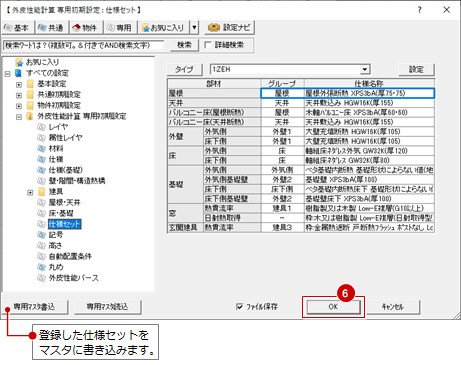This screenshot has height=365, width=461.
Task: Switch to the 共通 tab
Action: (52, 28)
